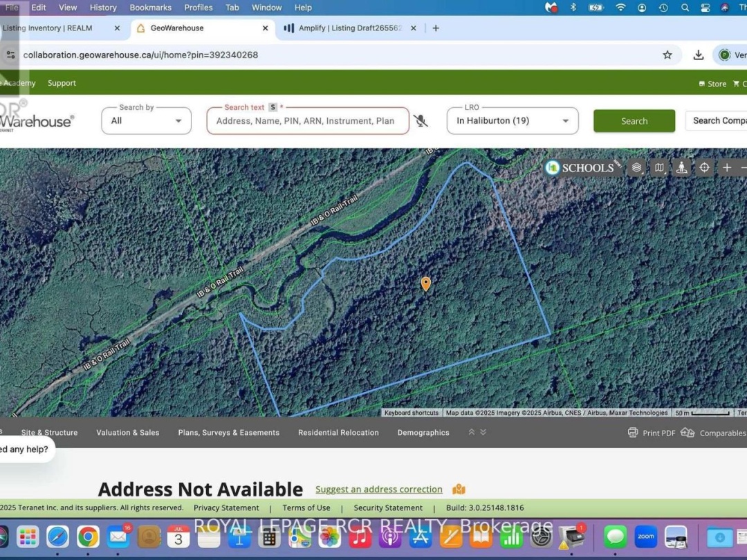Recenter the map with the crosshair icon

click(x=705, y=167)
